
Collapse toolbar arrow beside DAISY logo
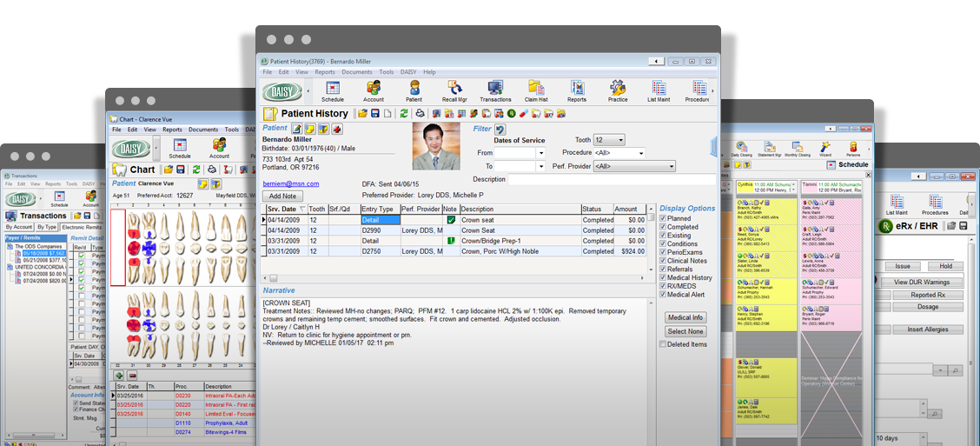point(308,91)
